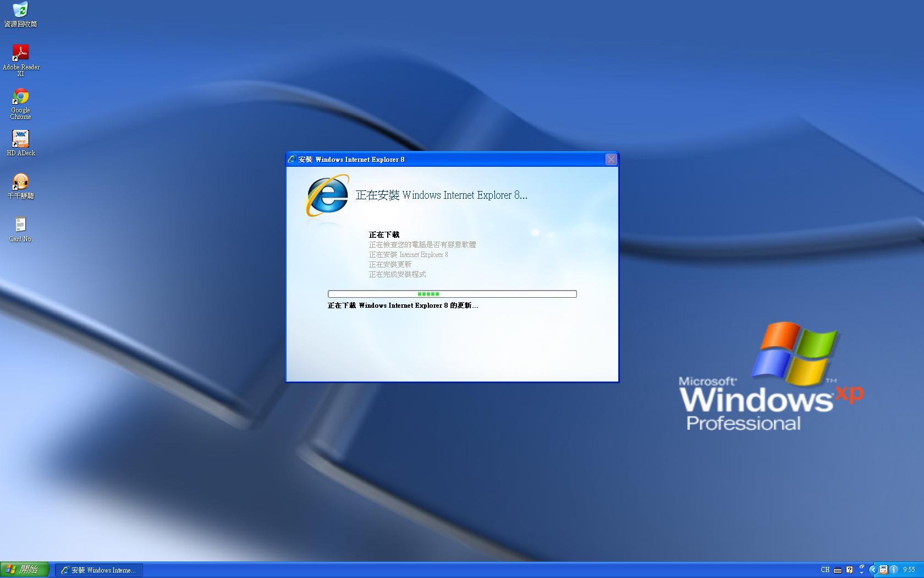Select the 千千靜聽 music player shortcut

20,186
